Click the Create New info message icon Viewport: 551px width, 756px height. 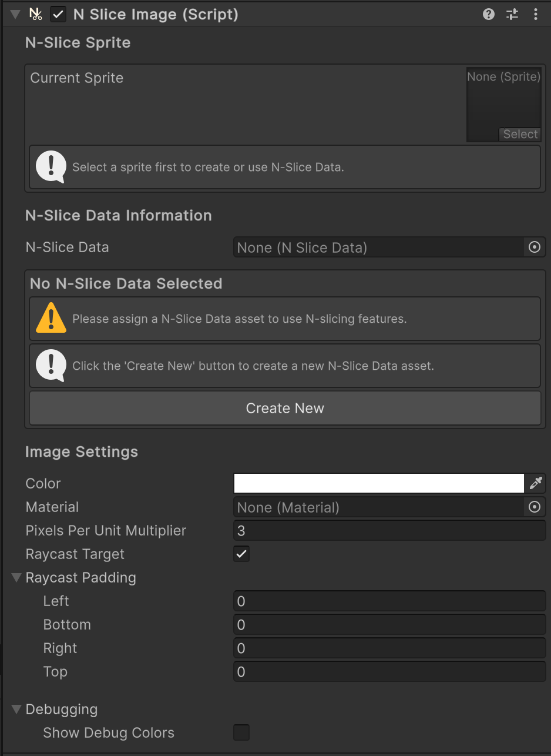point(51,366)
